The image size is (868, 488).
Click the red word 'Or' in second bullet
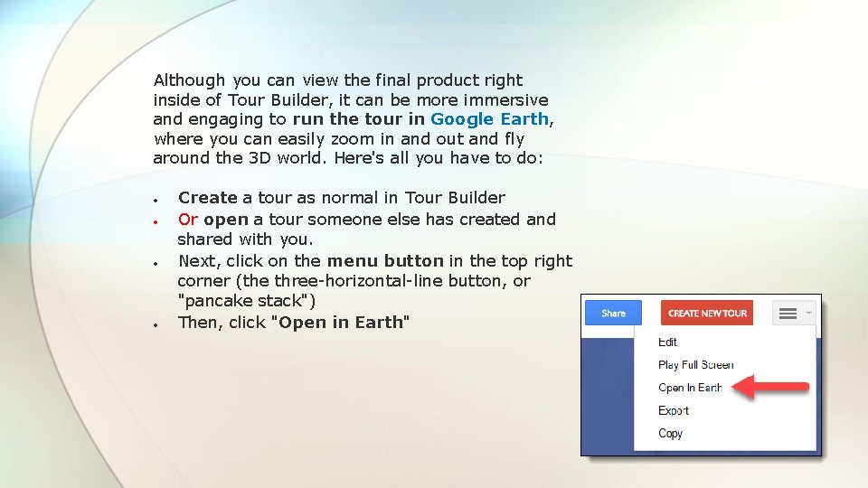(x=188, y=220)
